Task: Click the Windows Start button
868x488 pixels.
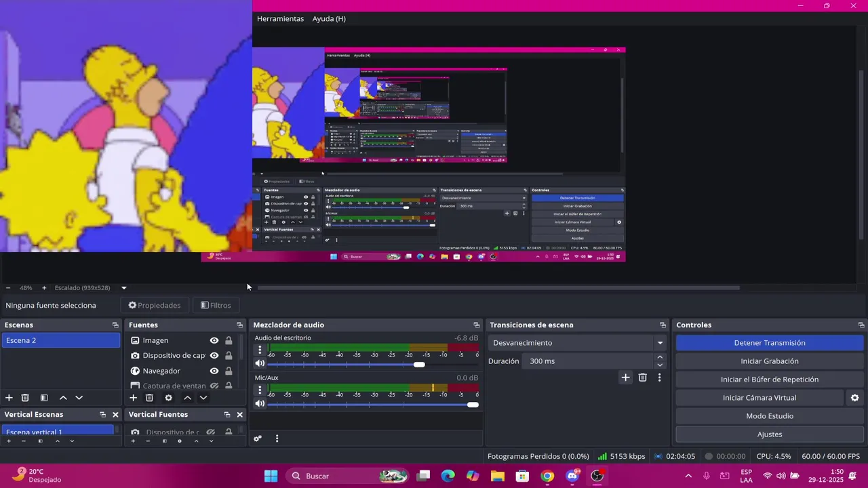Action: pos(271,476)
